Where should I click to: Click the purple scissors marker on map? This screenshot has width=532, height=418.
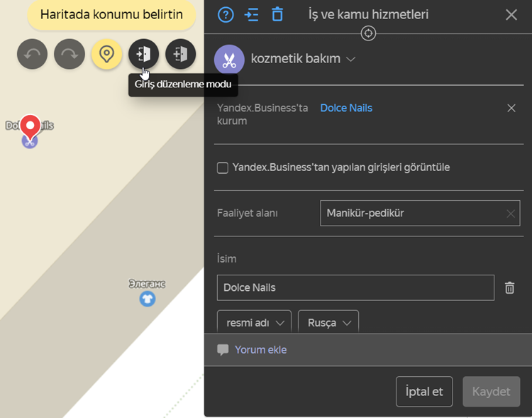[x=30, y=142]
